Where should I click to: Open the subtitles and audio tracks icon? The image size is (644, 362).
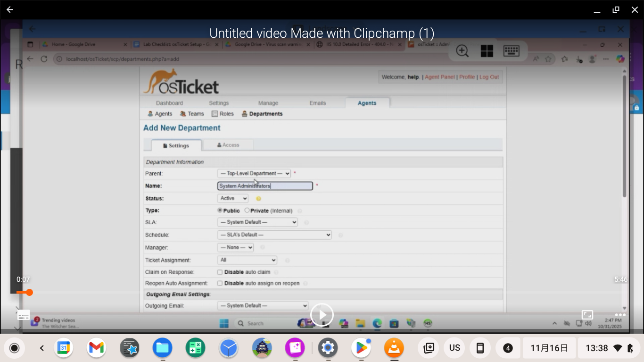(x=24, y=315)
